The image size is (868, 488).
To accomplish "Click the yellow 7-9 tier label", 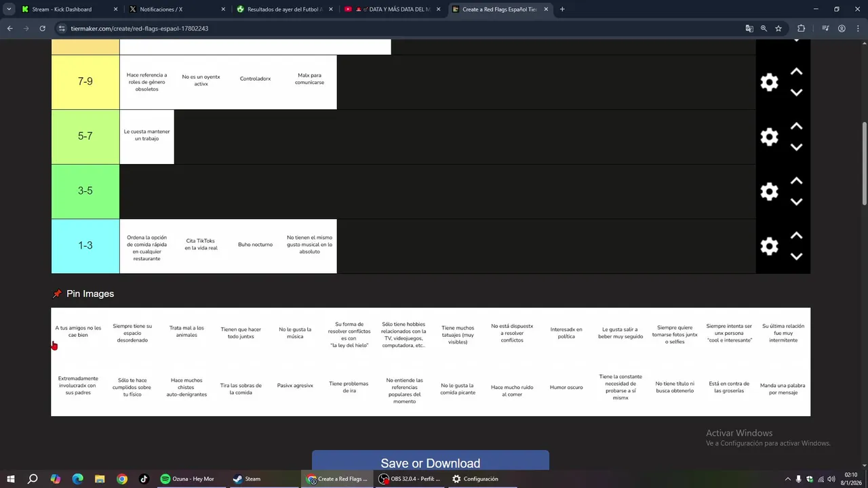I will pyautogui.click(x=85, y=82).
